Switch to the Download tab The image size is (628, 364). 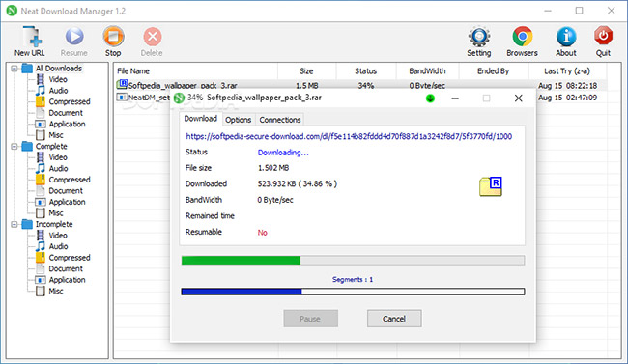tap(200, 119)
